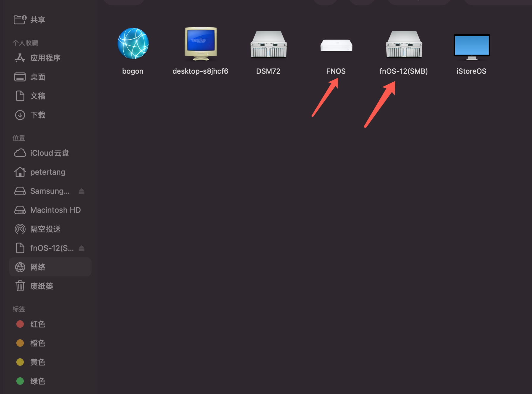Viewport: 532px width, 394px height.
Task: Click the Trash bin icon
Action: [x=20, y=286]
